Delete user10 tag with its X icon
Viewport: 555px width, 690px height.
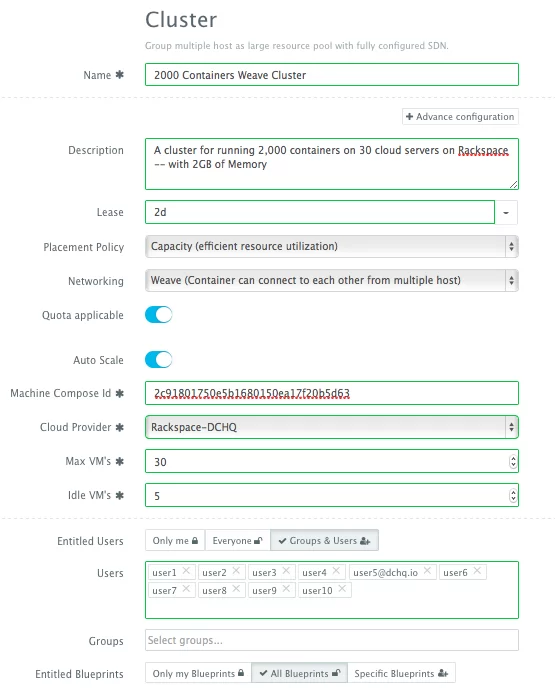click(x=342, y=589)
